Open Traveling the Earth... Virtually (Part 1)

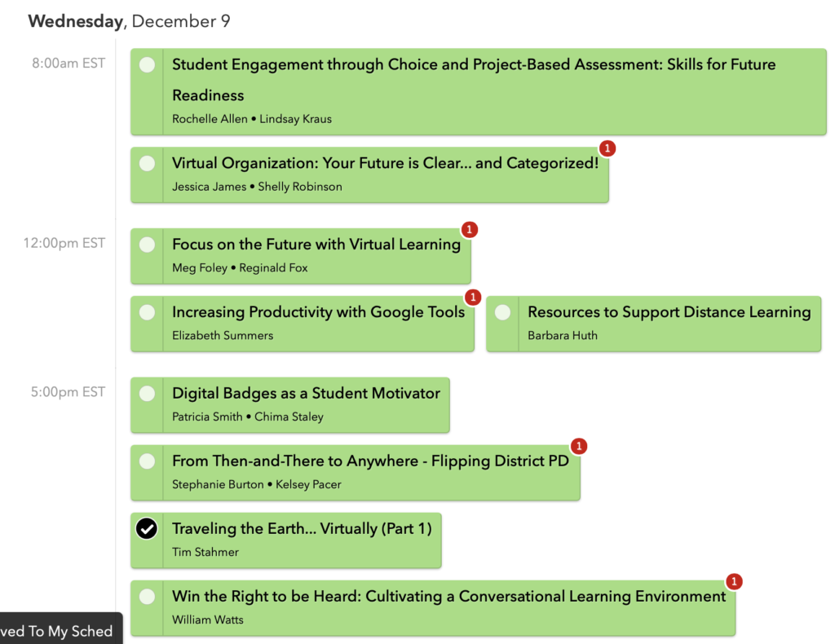[302, 528]
